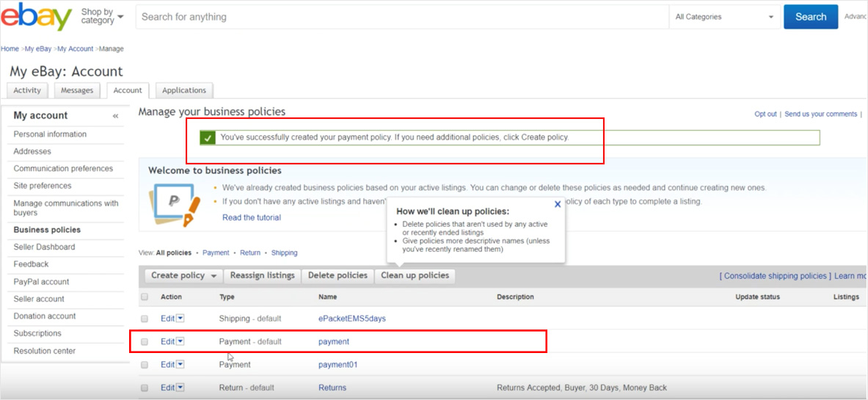Screen dimensions: 868x400
Task: Select the Account tab
Action: point(128,90)
